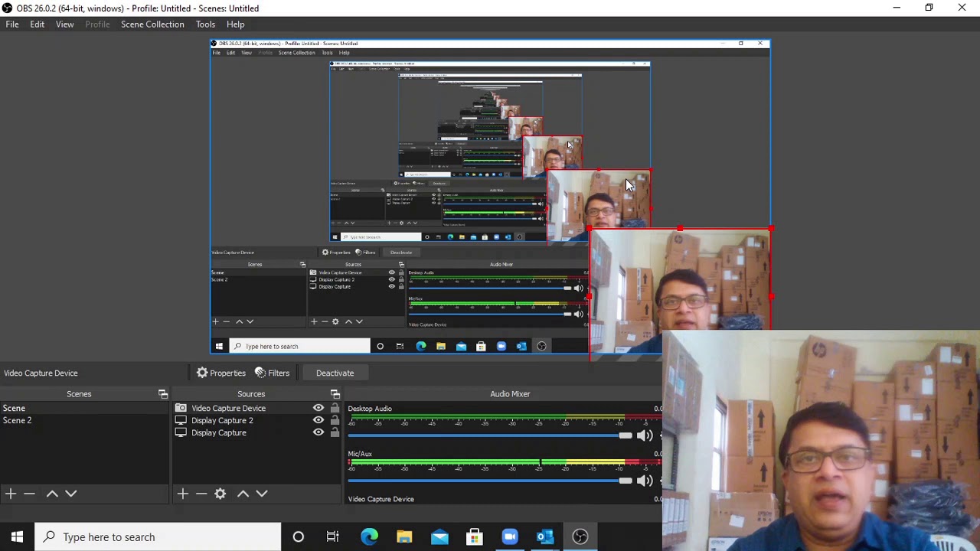
Task: Open Mail app from taskbar
Action: pyautogui.click(x=439, y=536)
